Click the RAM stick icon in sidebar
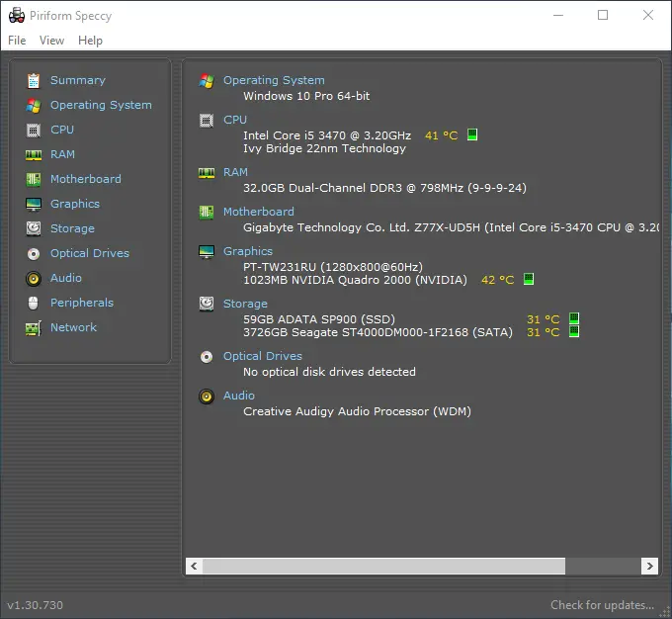Viewport: 672px width, 619px height. 34,155
